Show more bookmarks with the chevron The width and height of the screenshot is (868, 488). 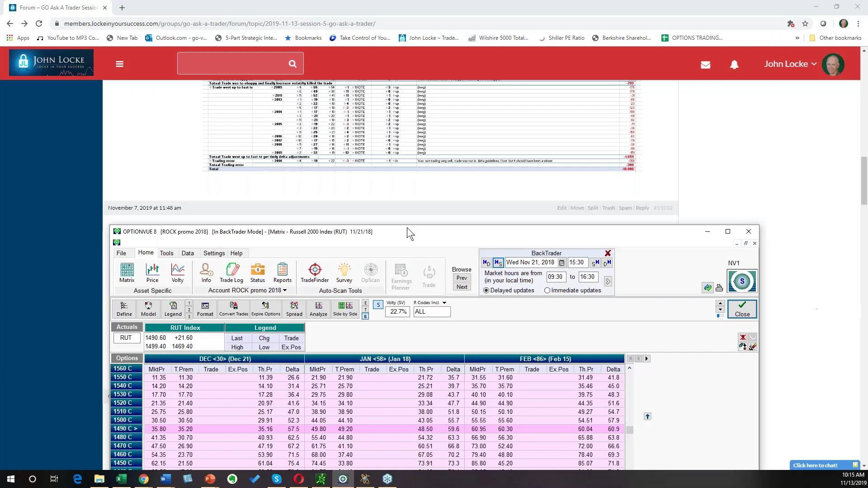click(797, 38)
